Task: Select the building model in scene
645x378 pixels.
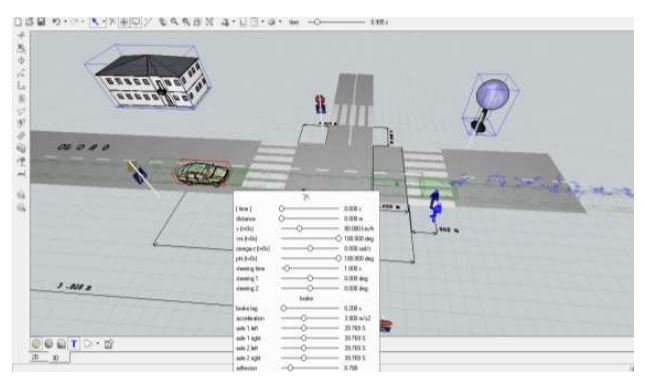Action: click(x=150, y=80)
